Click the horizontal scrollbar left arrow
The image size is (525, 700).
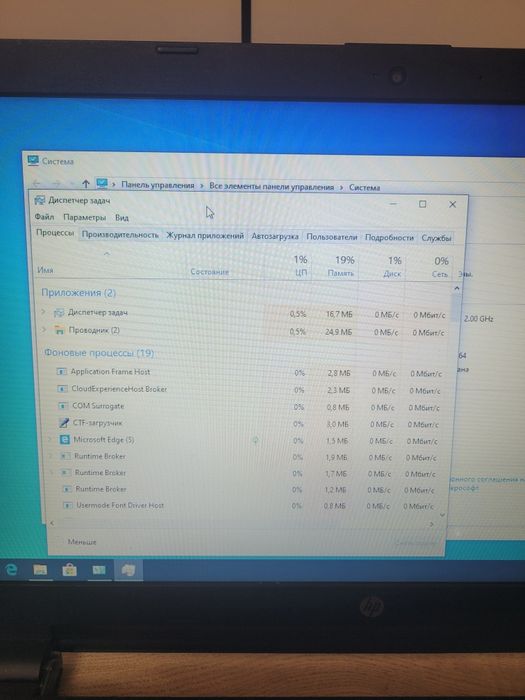(52, 522)
